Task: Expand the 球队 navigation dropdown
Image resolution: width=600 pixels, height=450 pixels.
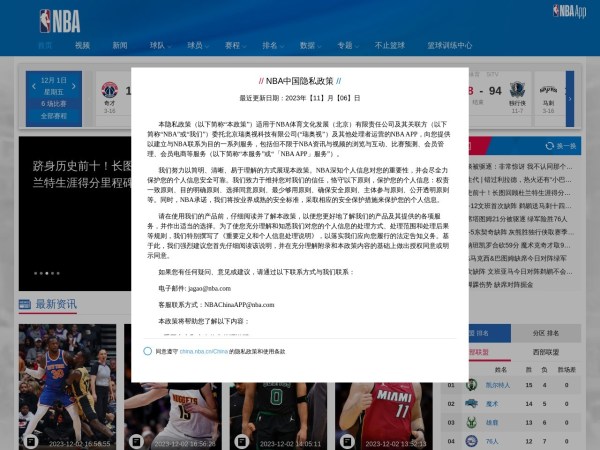Action: click(x=159, y=45)
